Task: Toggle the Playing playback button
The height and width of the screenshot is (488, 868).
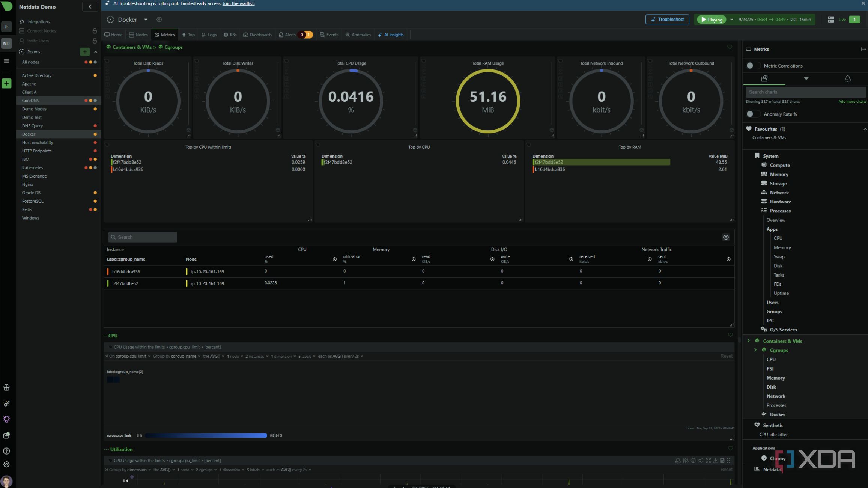Action: (712, 20)
